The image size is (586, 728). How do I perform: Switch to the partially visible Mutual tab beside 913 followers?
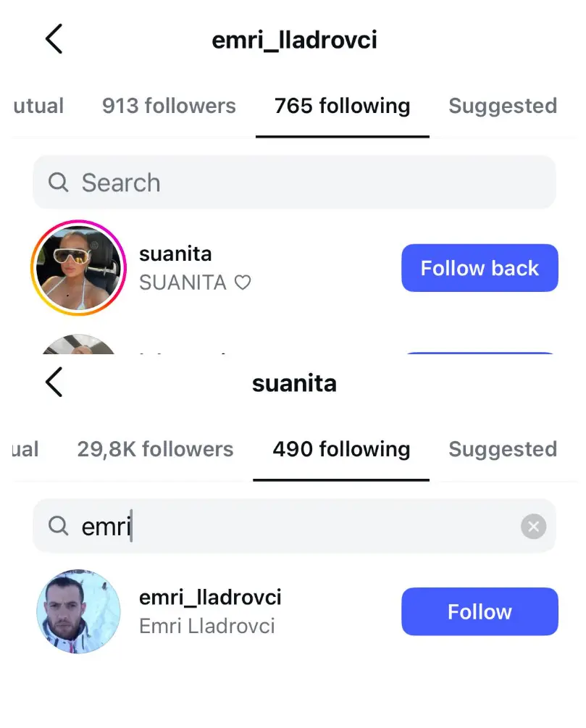pyautogui.click(x=38, y=106)
